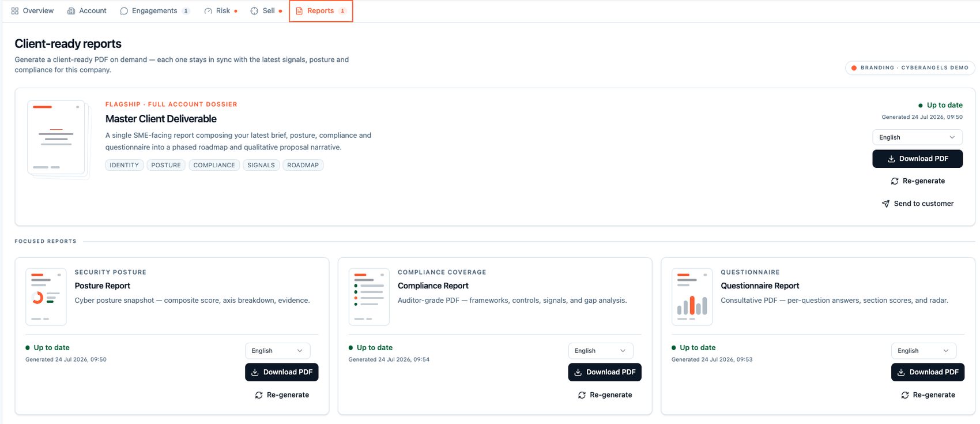Click the Branding Cyberangels Demo badge
Screen dimensions: 980x424
click(x=910, y=67)
